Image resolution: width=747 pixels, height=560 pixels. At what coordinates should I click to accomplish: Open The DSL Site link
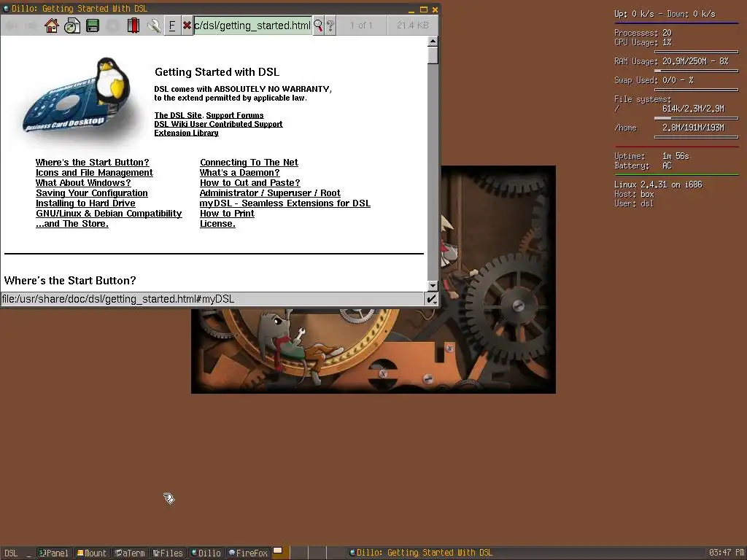(x=178, y=115)
